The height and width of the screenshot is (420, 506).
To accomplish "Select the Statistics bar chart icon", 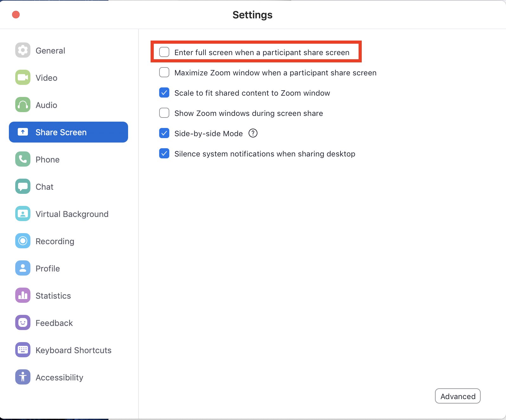I will [23, 295].
